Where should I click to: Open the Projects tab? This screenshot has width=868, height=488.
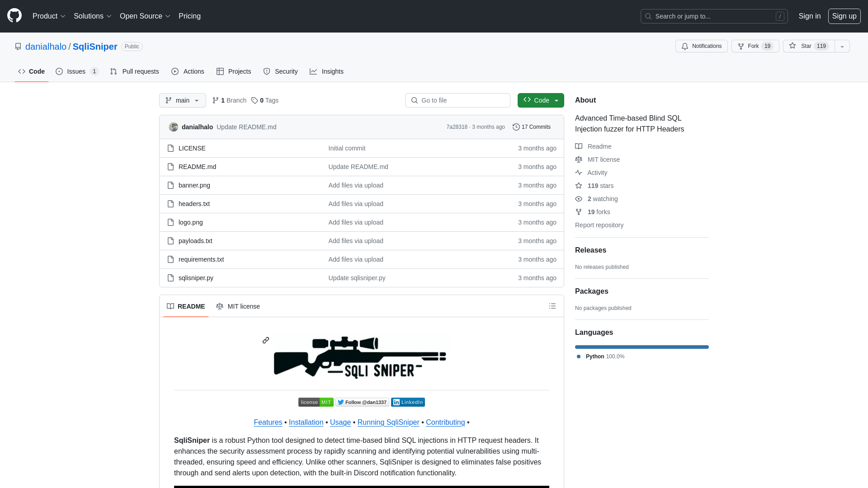(234, 71)
